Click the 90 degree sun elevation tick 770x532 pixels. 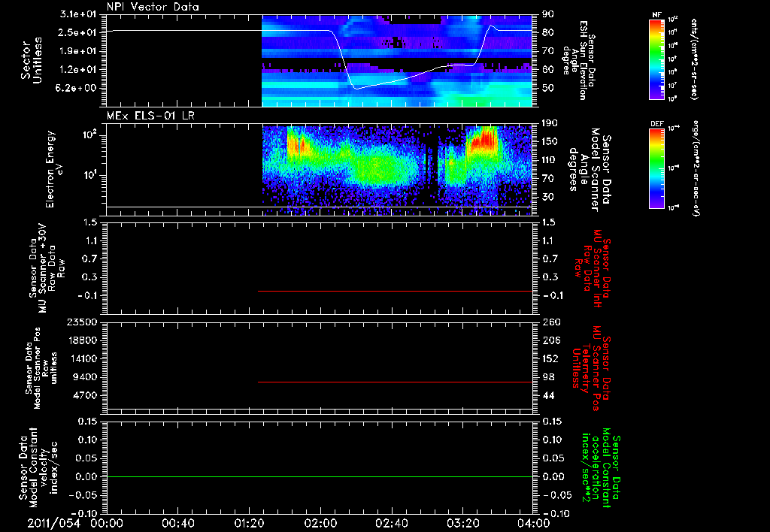pyautogui.click(x=548, y=14)
